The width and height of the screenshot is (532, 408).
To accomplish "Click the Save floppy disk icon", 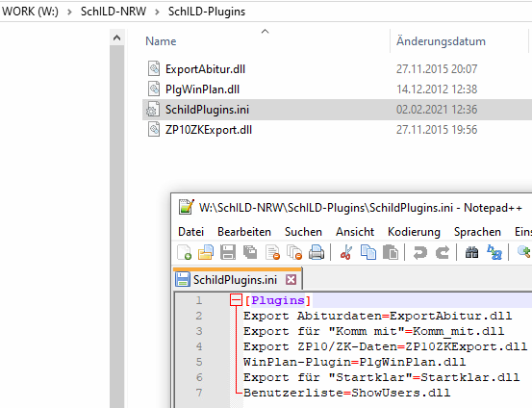I will [228, 252].
